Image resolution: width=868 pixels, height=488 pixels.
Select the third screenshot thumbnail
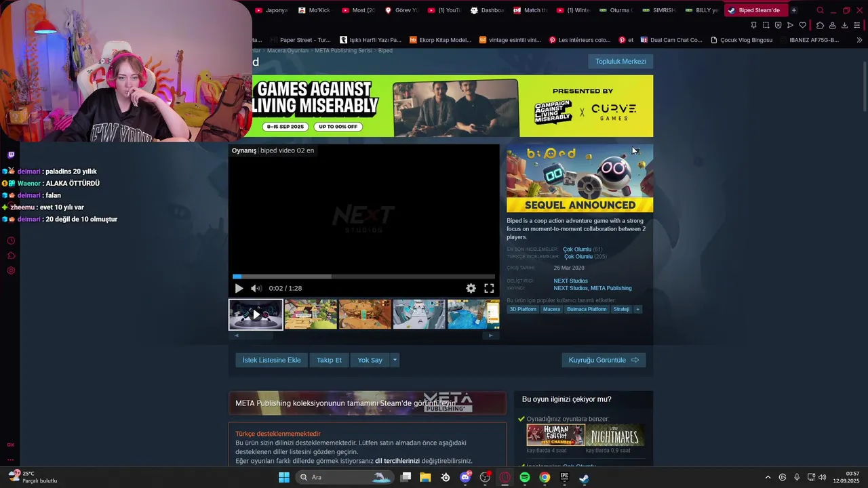(365, 314)
